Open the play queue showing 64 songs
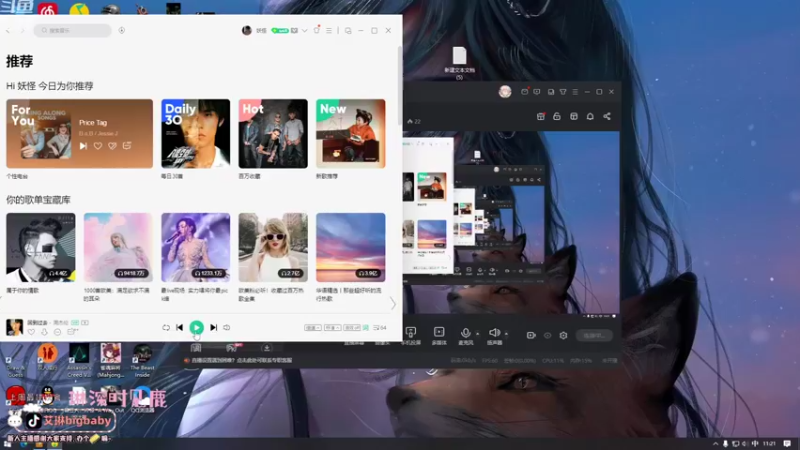800x450 pixels. tap(380, 328)
